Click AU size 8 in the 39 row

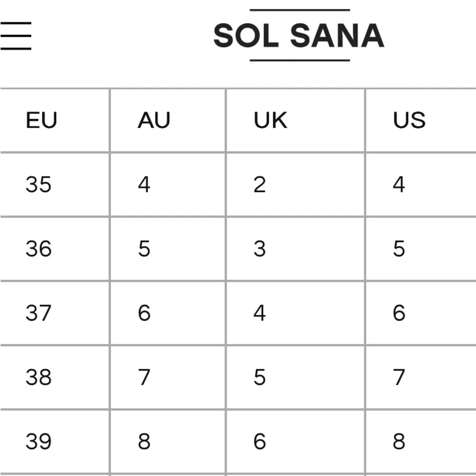pos(144,442)
